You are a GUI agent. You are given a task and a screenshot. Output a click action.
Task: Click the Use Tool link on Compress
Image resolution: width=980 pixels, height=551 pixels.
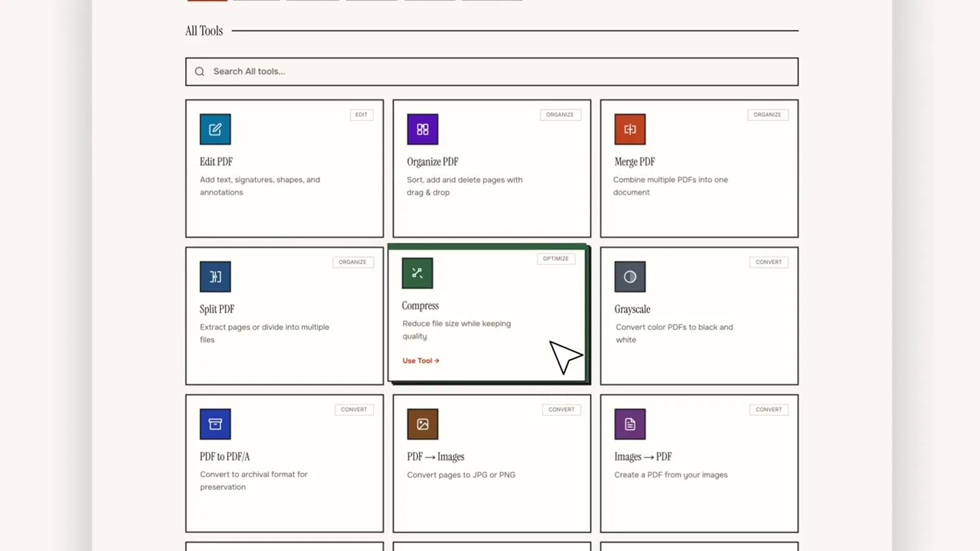click(x=421, y=361)
